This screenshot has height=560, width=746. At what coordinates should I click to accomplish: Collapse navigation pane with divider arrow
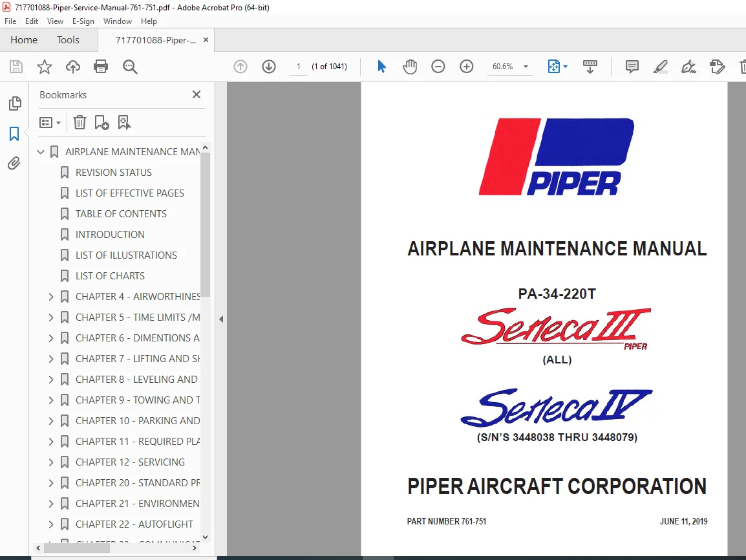pos(221,319)
